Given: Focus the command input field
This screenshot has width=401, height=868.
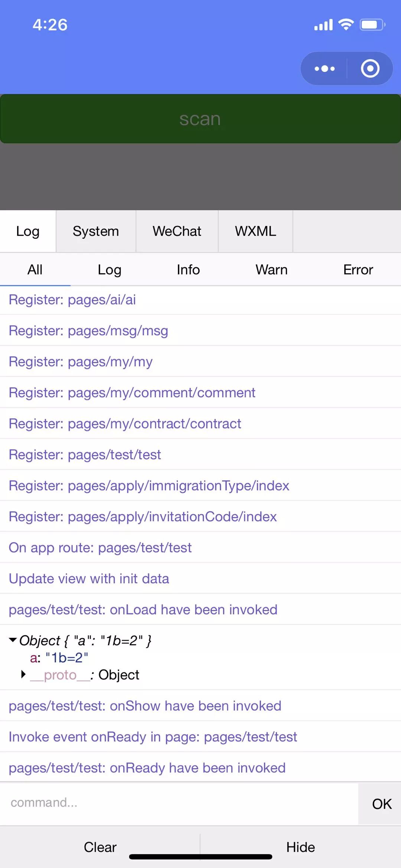Looking at the screenshot, I should (x=178, y=803).
